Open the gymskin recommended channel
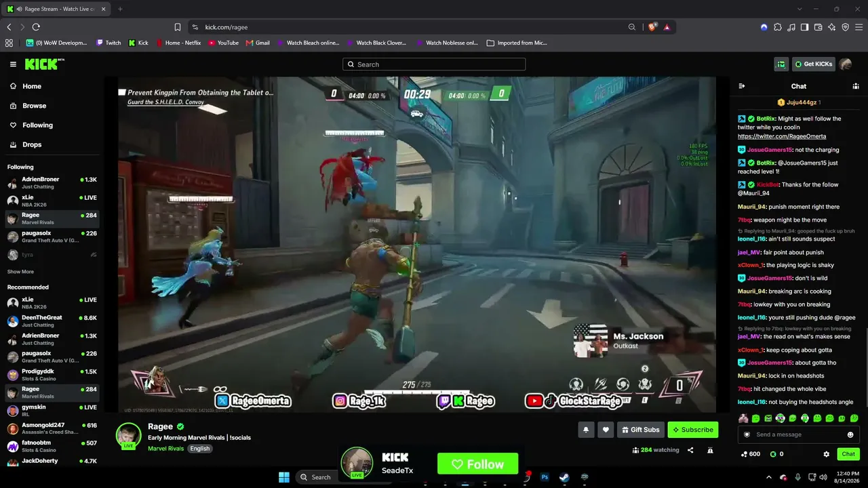 pos(52,411)
